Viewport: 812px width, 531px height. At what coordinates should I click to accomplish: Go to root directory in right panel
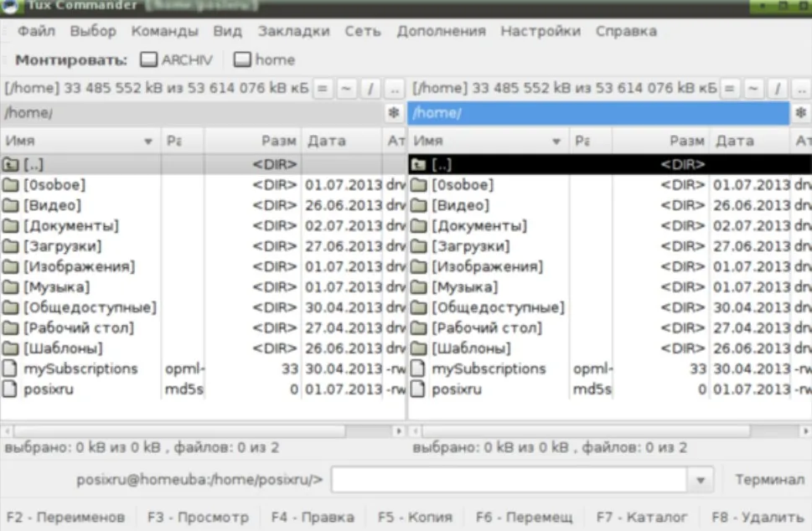coord(778,89)
